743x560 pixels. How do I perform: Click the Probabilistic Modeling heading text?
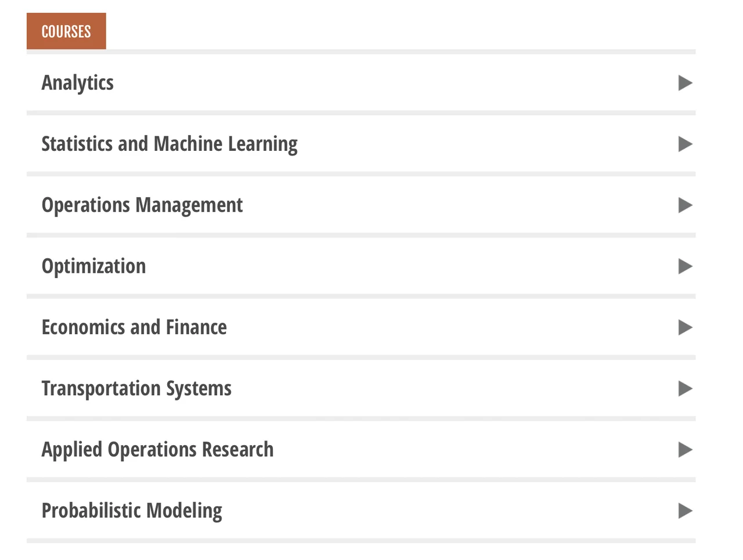132,511
